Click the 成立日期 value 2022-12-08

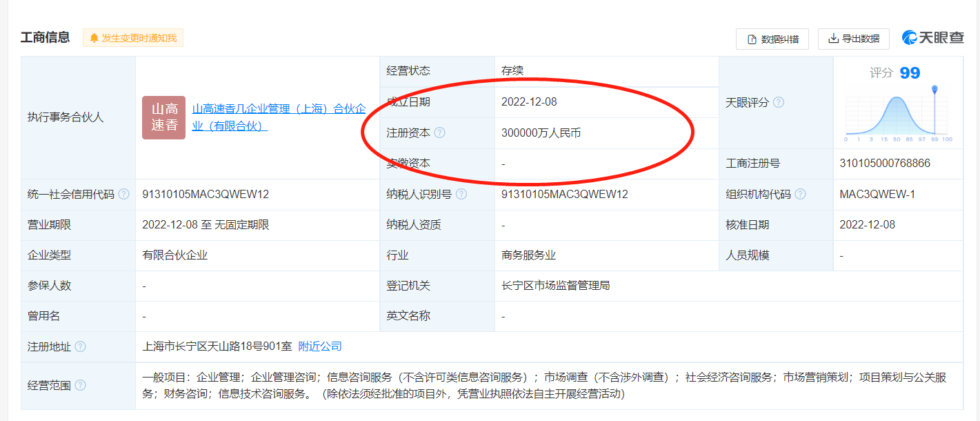click(x=529, y=101)
